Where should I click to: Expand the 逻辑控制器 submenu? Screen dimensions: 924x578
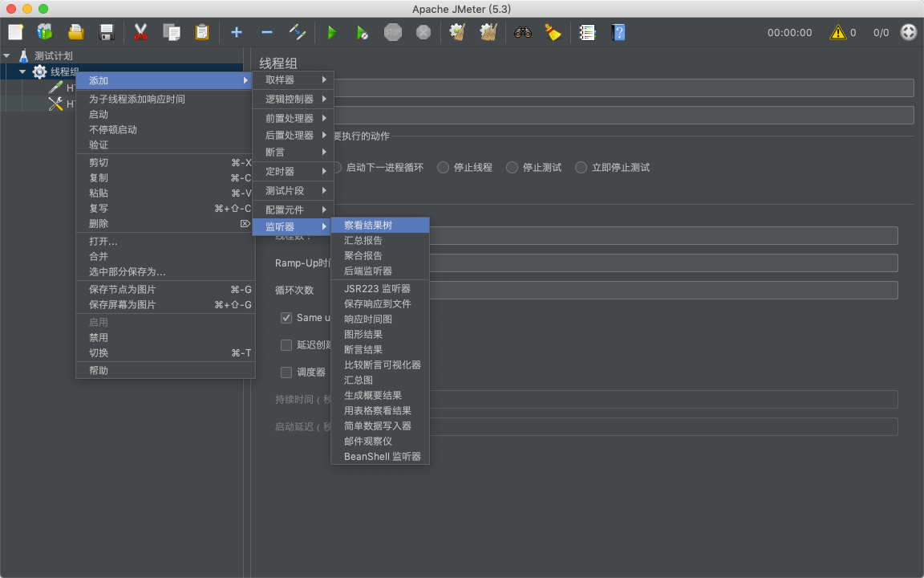coord(294,99)
